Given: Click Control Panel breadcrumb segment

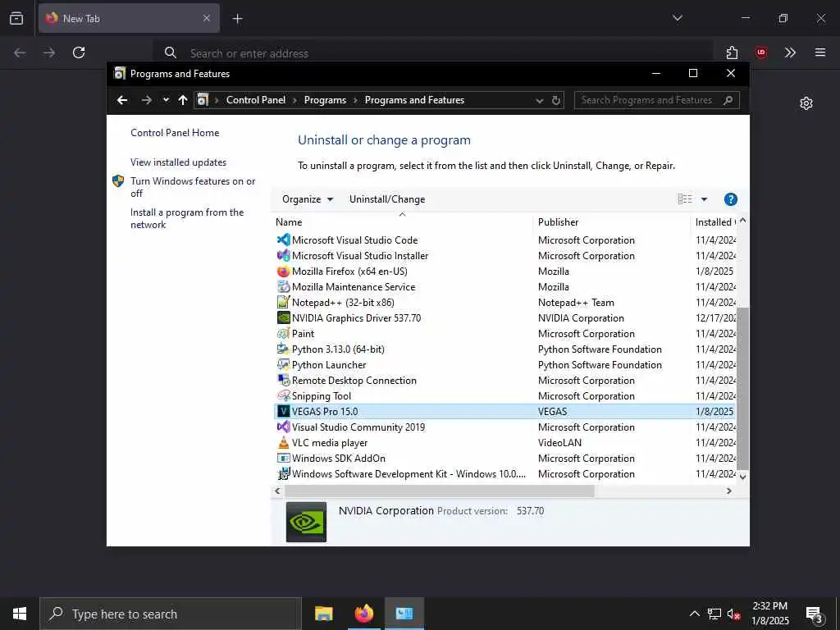Looking at the screenshot, I should [x=256, y=100].
